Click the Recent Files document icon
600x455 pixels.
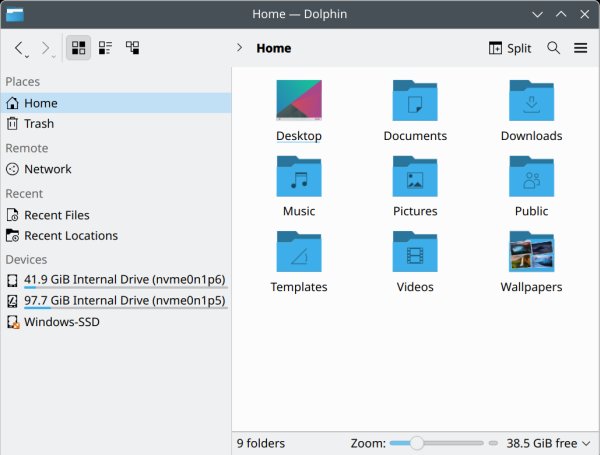[x=12, y=215]
